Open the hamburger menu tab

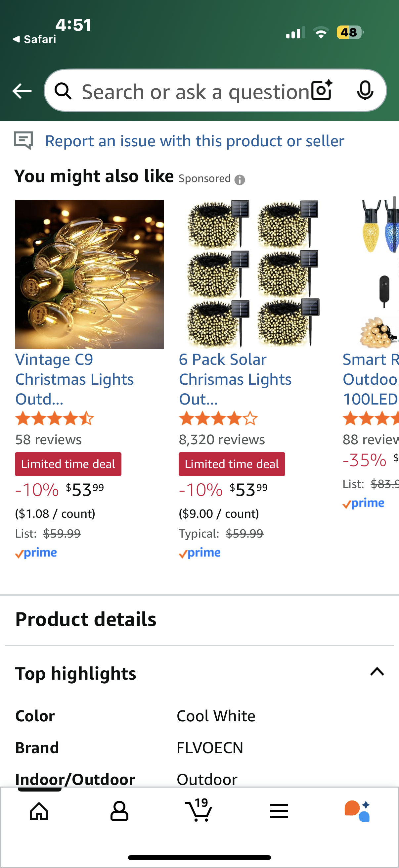[279, 810]
